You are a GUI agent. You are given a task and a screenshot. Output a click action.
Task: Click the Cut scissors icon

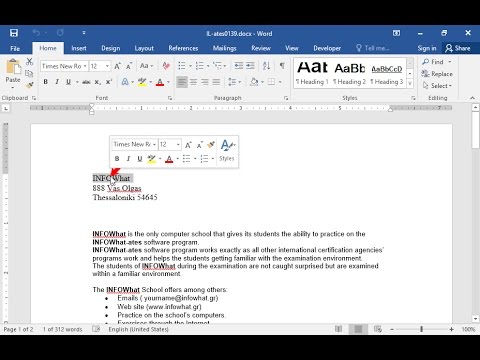coord(30,61)
